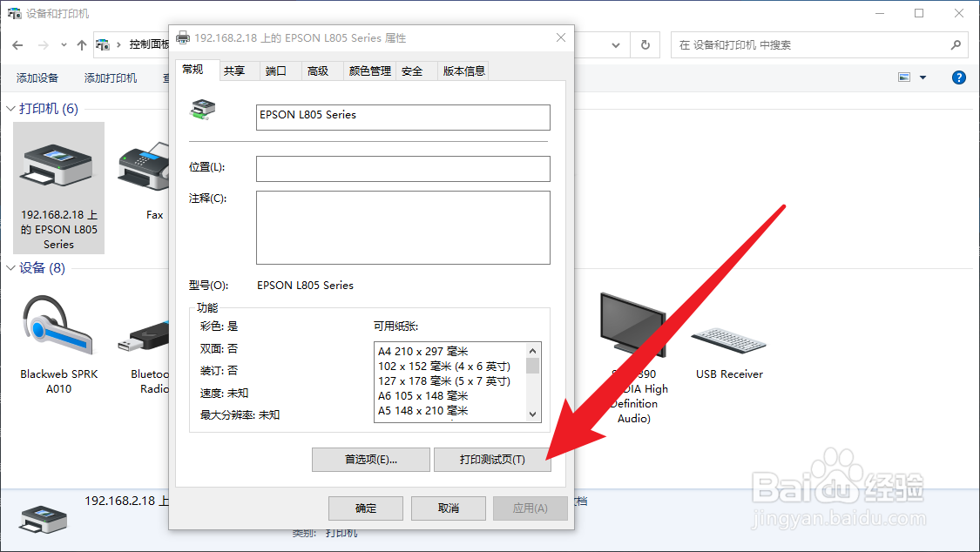The height and width of the screenshot is (552, 980).
Task: Click the search magnifier icon
Action: click(956, 45)
